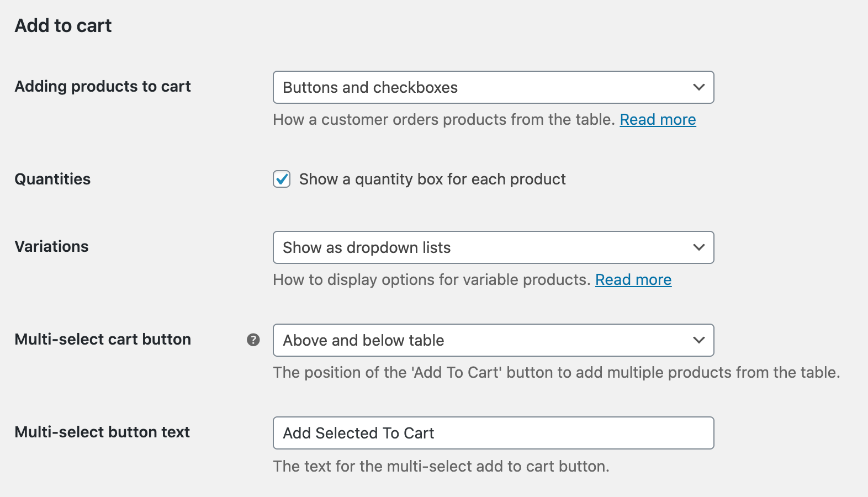The width and height of the screenshot is (868, 497).
Task: Click the 'Add to cart' section heading
Action: (63, 25)
